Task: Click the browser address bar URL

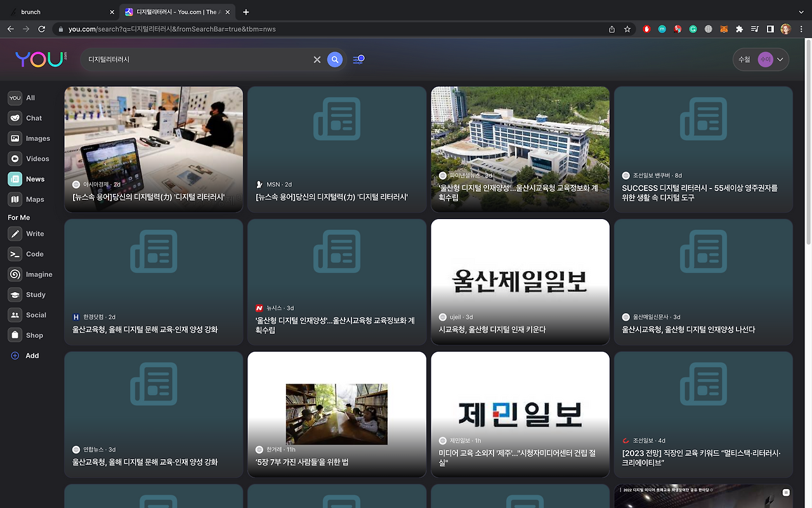Action: click(x=172, y=29)
